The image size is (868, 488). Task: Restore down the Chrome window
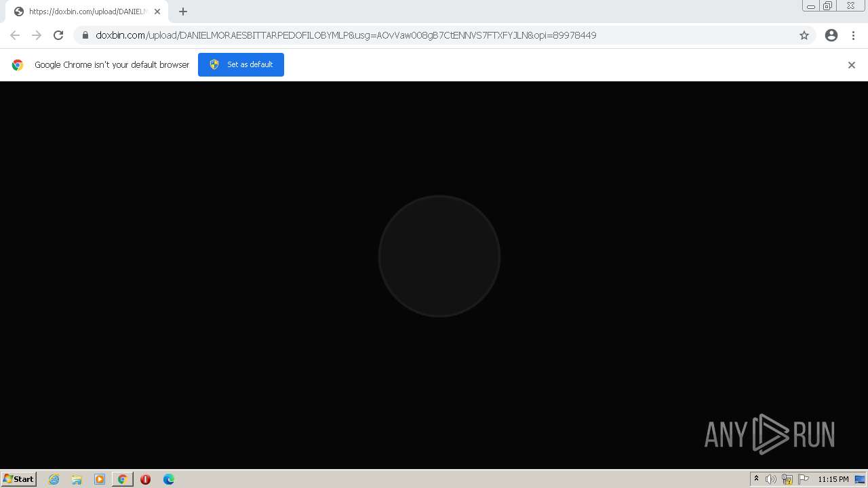pos(827,6)
